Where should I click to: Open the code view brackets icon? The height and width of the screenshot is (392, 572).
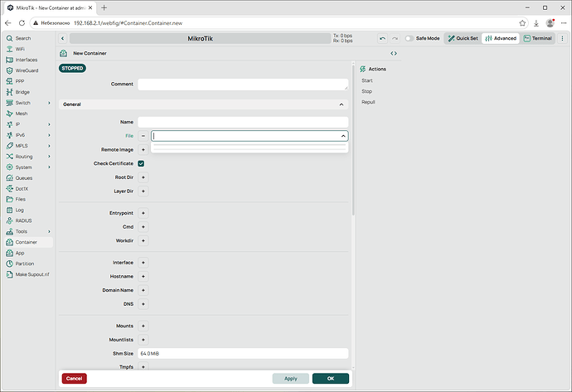(394, 53)
